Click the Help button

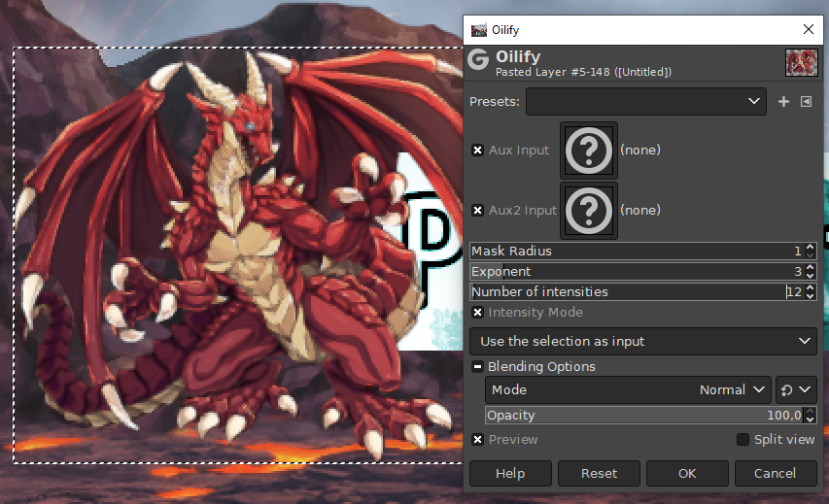tap(510, 473)
